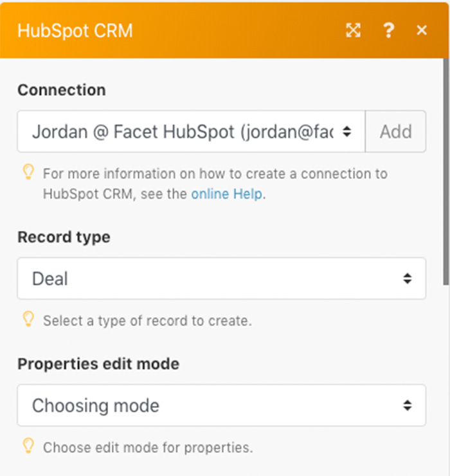Open the online Help link
The image size is (450, 476).
pos(226,194)
